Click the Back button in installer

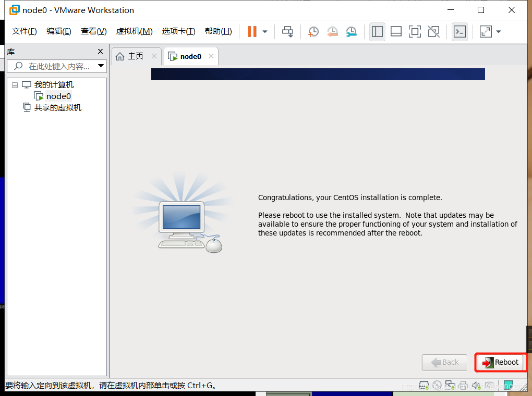pos(444,363)
